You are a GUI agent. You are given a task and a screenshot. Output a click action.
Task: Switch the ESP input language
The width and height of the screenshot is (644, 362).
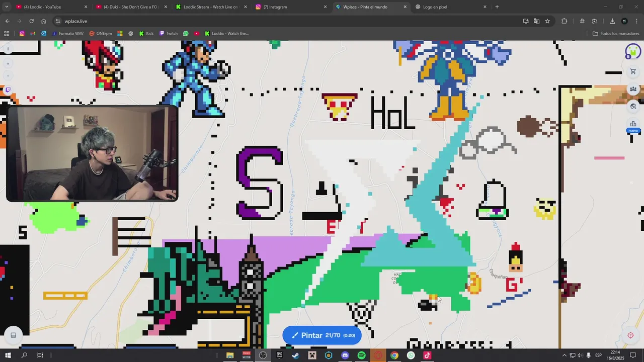point(599,355)
